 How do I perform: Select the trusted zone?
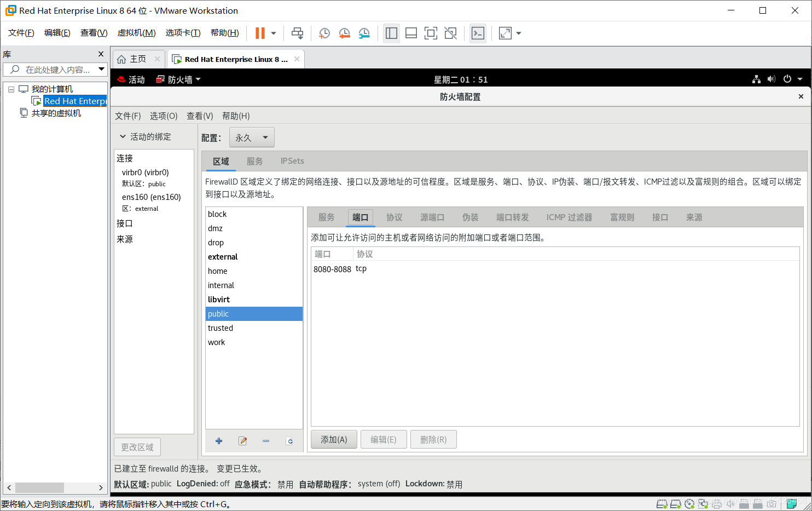point(254,328)
